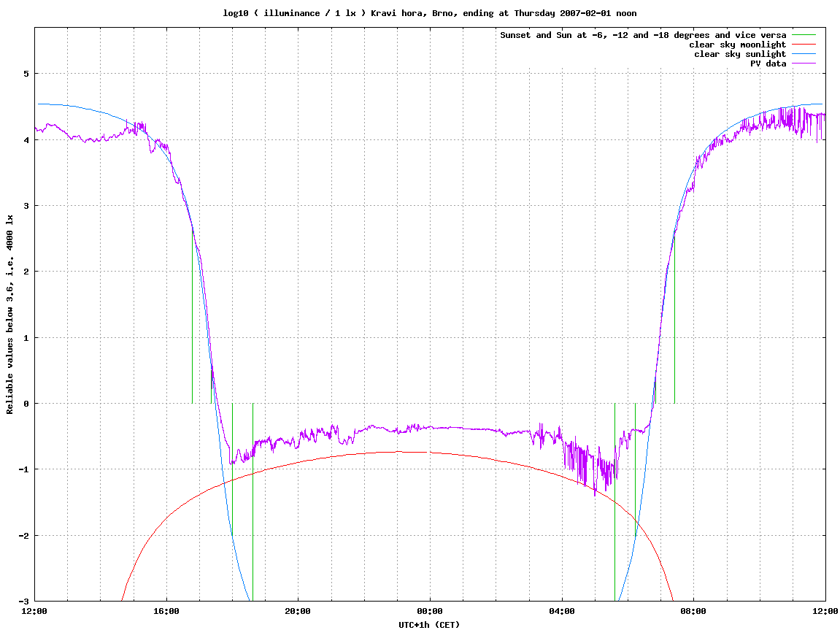The image size is (840, 630).
Task: Click the purple PV data legend line sample
Action: (x=804, y=64)
